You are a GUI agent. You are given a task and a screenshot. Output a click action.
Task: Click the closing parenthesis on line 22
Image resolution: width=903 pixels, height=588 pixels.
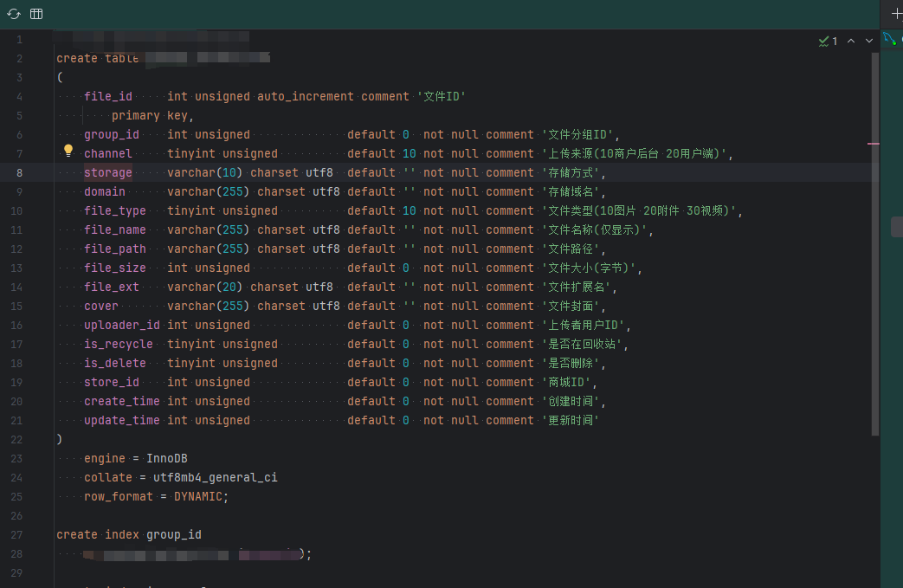tap(60, 439)
